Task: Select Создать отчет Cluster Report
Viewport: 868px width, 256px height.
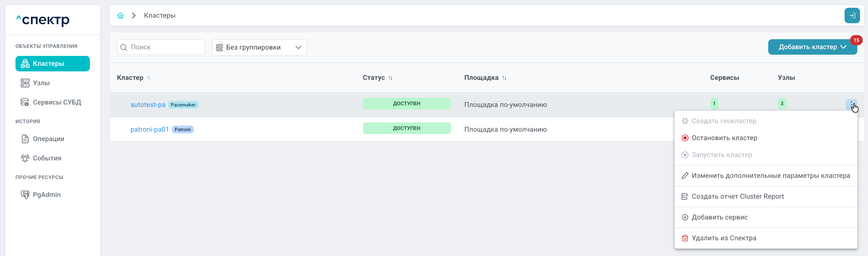Action: (x=766, y=197)
